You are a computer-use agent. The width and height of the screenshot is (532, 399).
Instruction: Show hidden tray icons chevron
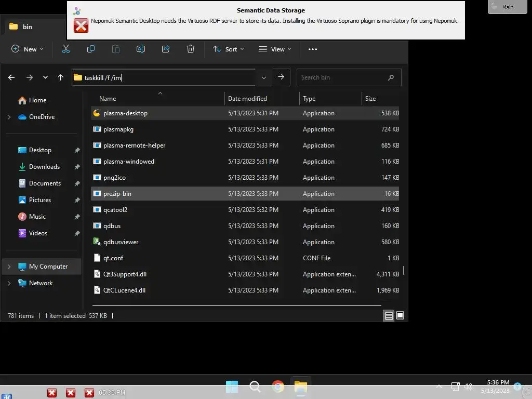[x=439, y=387]
